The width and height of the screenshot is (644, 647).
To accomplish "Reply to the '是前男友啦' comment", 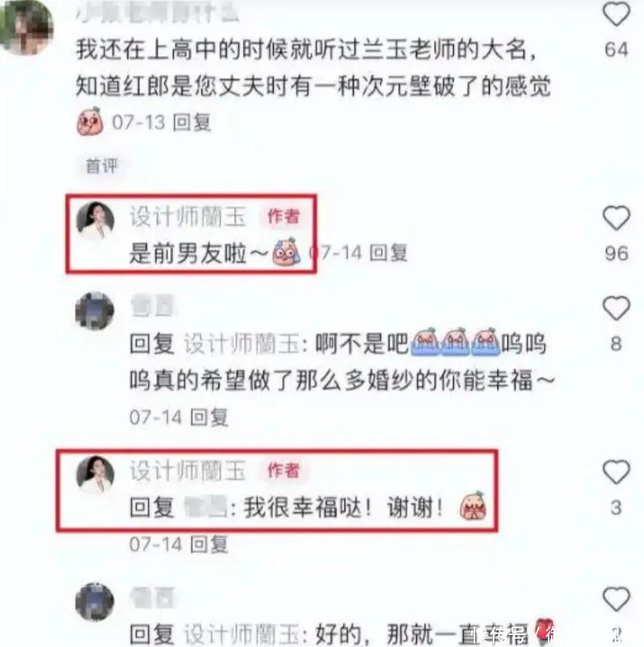I will 388,252.
